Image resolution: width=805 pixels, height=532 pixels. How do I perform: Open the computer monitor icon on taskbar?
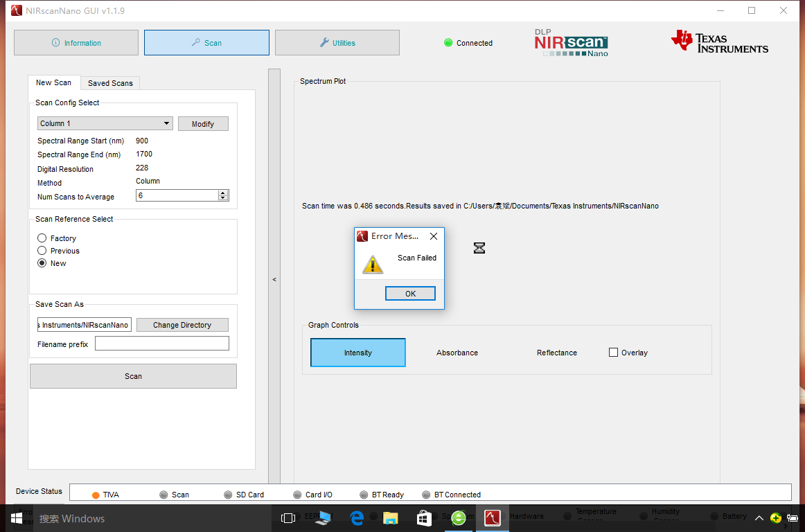(324, 518)
